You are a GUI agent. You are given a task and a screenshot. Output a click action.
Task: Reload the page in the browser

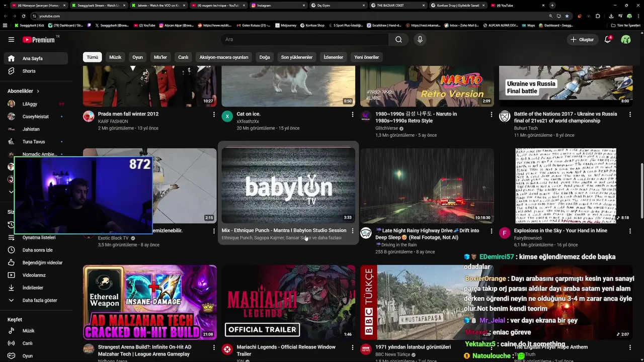[x=24, y=16]
